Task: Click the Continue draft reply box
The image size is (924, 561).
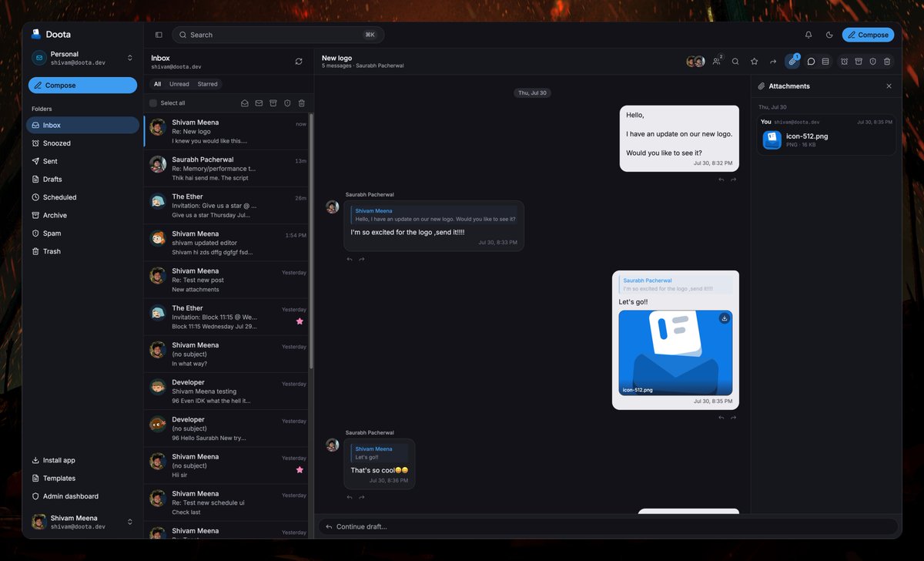Action: [608, 527]
